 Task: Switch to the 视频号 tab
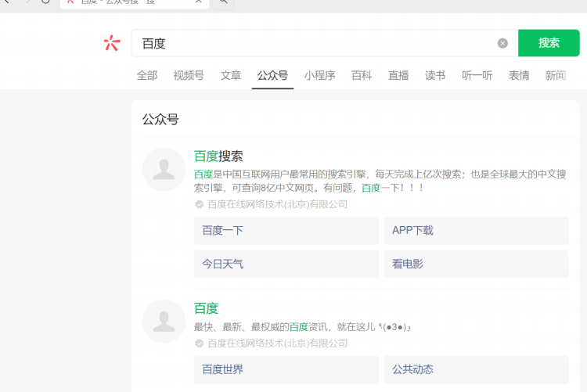coord(189,76)
